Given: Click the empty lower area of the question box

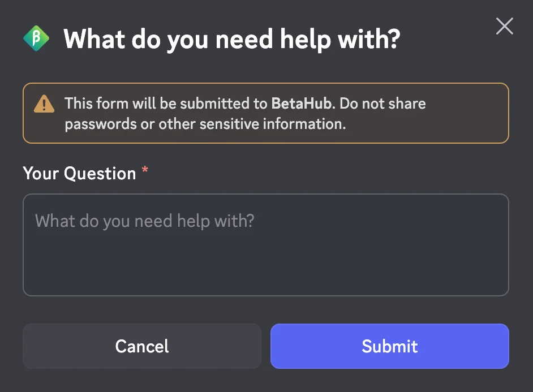Looking at the screenshot, I should pos(265,272).
